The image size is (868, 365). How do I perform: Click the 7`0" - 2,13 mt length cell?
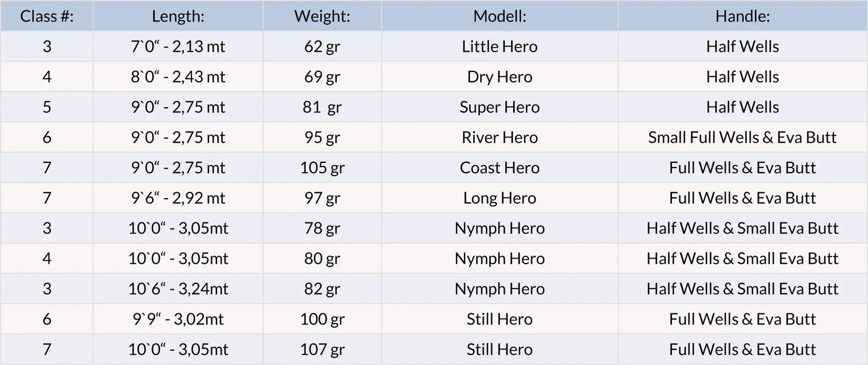coord(178,46)
